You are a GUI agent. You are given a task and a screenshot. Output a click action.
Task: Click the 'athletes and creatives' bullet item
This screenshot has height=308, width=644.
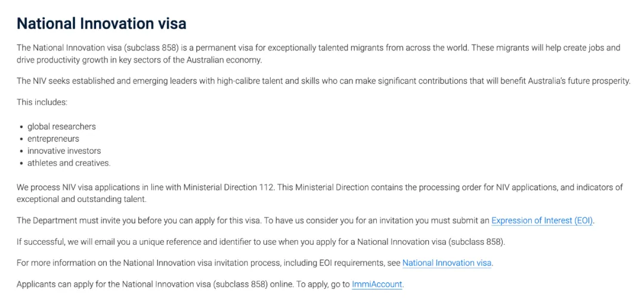[x=69, y=163]
